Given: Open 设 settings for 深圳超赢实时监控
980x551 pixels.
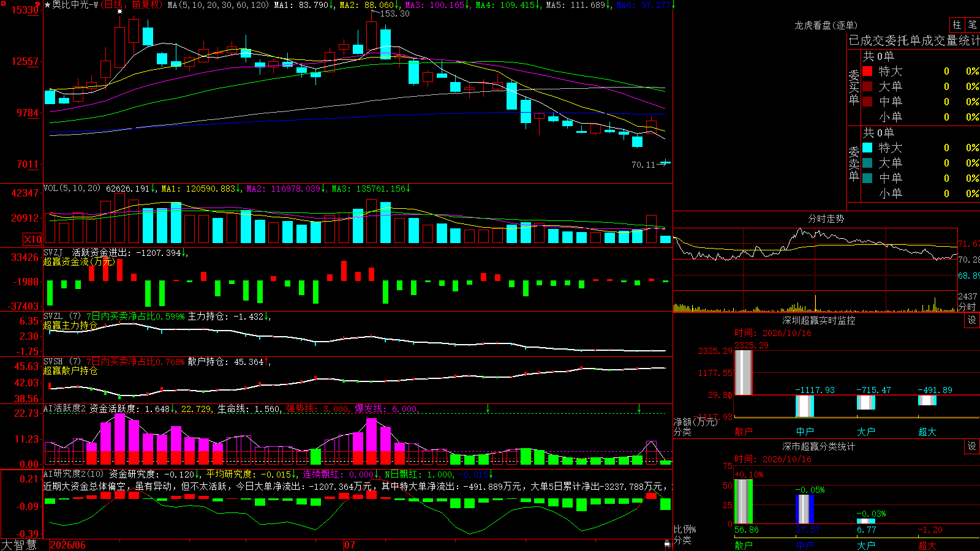Looking at the screenshot, I should tap(972, 320).
